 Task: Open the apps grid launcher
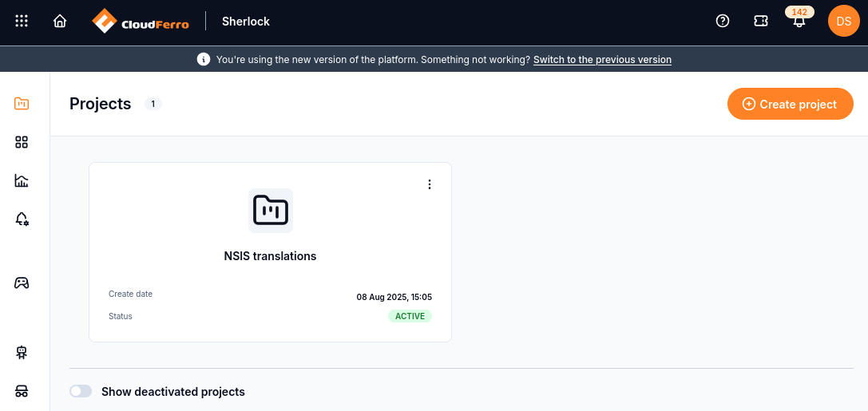(x=22, y=21)
